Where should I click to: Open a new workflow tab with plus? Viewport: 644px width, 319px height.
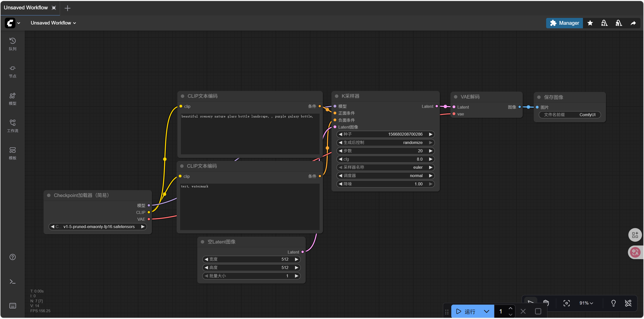coord(67,8)
